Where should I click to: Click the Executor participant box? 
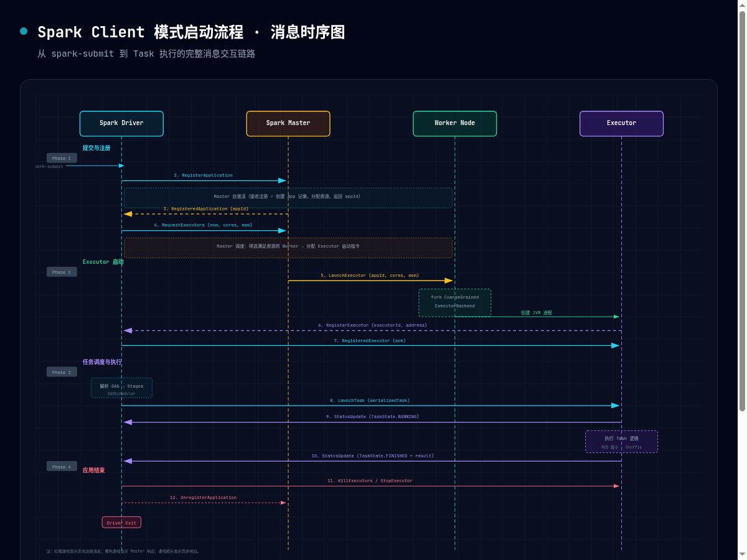point(621,123)
